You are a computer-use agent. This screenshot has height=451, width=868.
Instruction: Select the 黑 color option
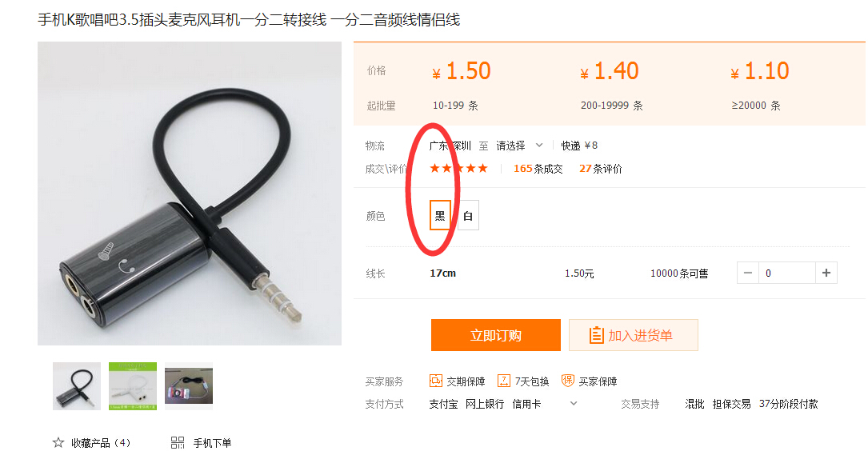[x=440, y=215]
